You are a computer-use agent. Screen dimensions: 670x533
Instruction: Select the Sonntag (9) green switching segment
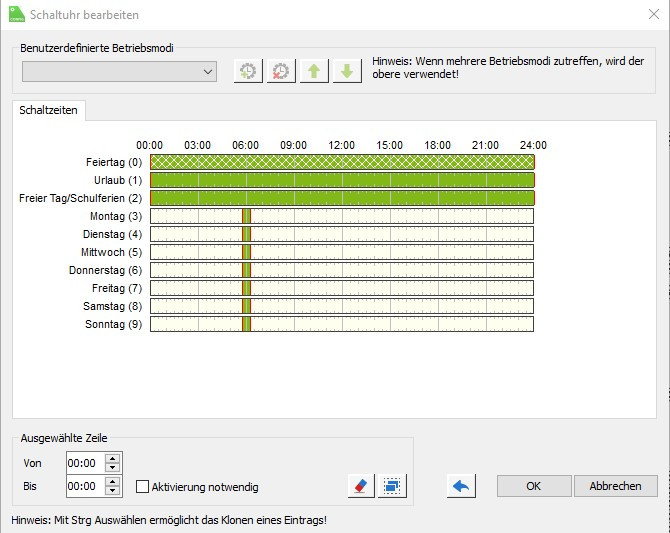click(247, 324)
